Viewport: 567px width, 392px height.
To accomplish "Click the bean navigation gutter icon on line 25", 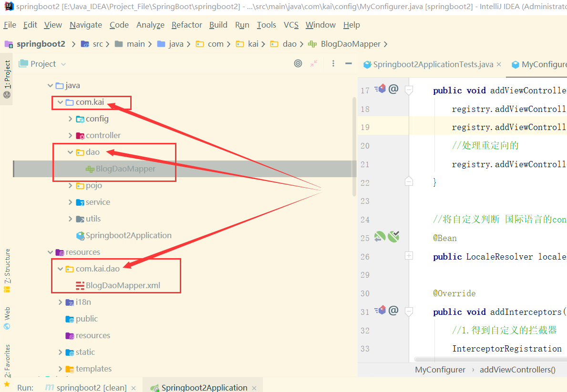I will (x=380, y=237).
